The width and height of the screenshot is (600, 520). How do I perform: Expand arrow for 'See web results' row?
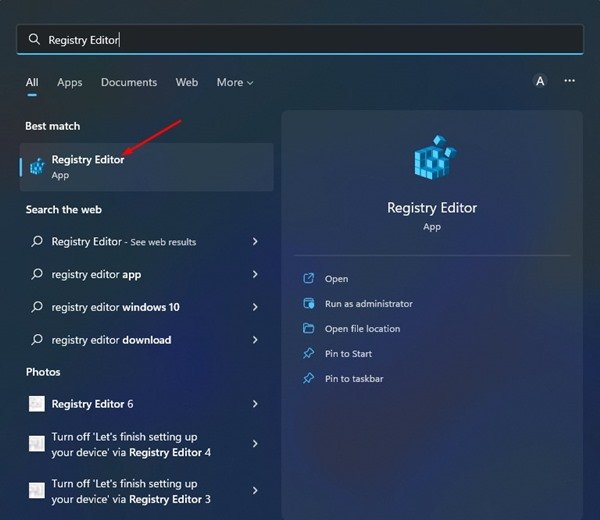tap(255, 241)
